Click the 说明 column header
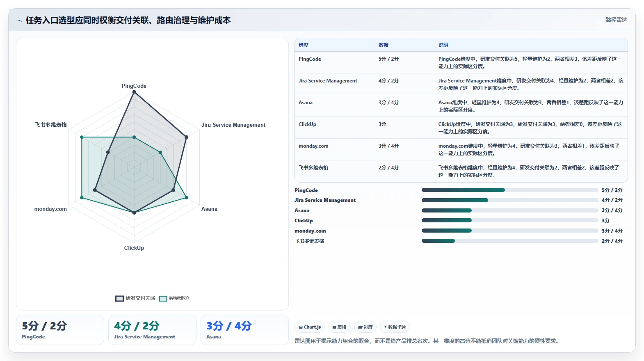644x361 pixels. [x=443, y=45]
